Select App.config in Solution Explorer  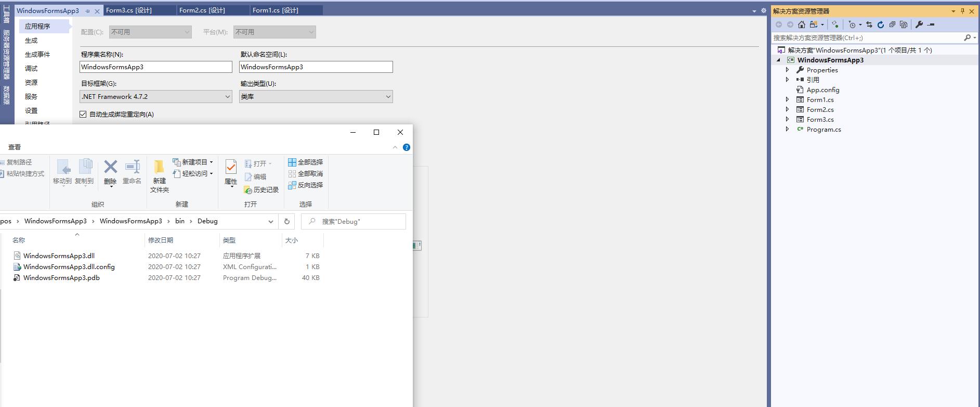[823, 90]
